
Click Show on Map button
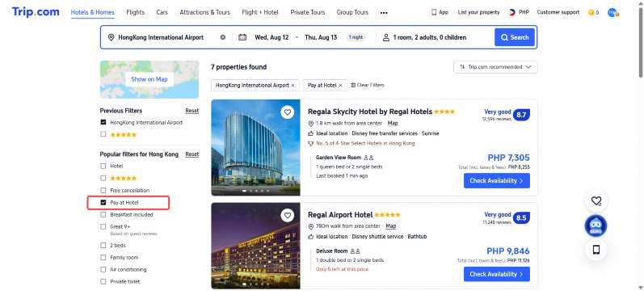coord(149,79)
